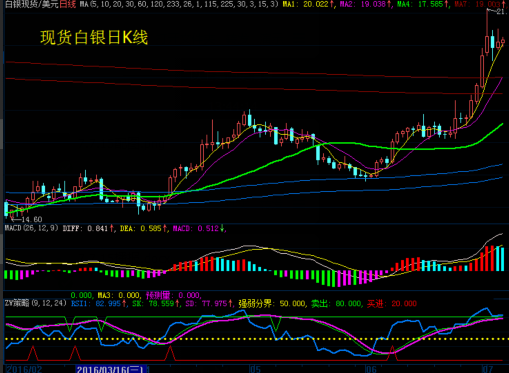Screen dimensions: 509x373
Task: Click the DEA: 0.585 reading
Action: coord(141,228)
